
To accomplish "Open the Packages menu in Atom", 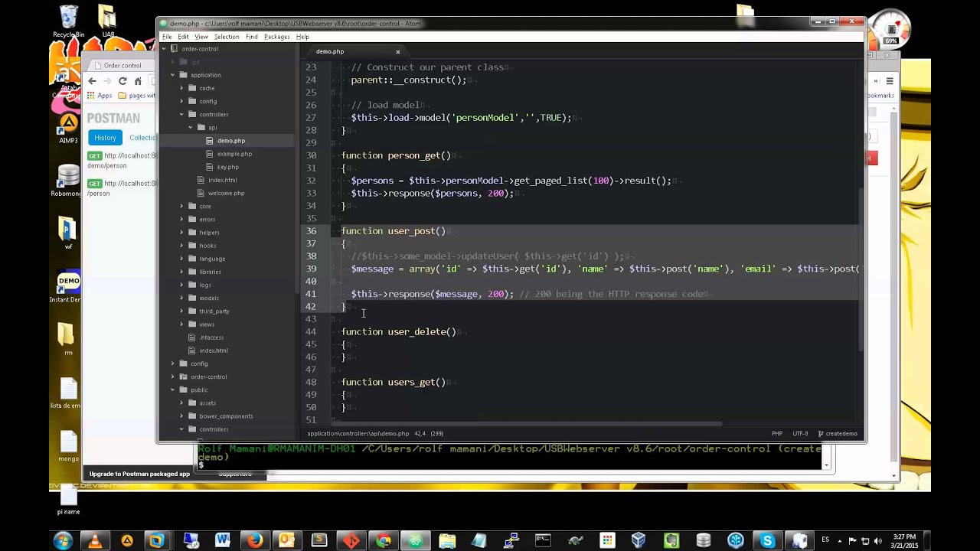I will (276, 37).
